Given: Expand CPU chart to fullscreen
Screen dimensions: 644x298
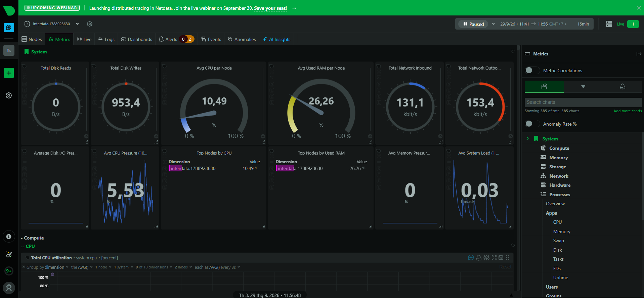Looking at the screenshot, I should click(494, 258).
